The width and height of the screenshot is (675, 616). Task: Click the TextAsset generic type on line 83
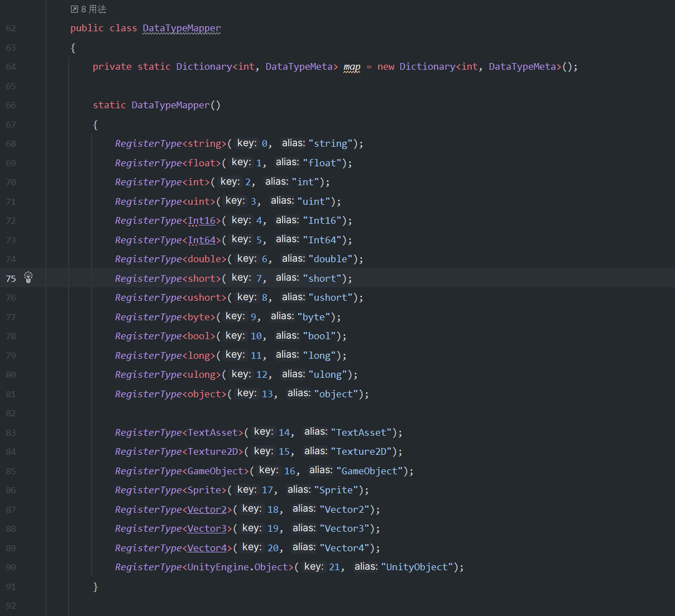213,432
